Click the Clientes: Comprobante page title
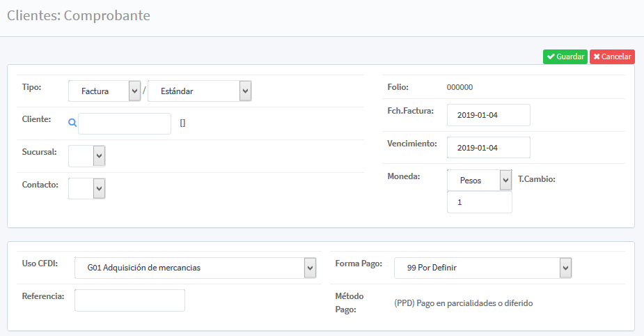 [78, 15]
